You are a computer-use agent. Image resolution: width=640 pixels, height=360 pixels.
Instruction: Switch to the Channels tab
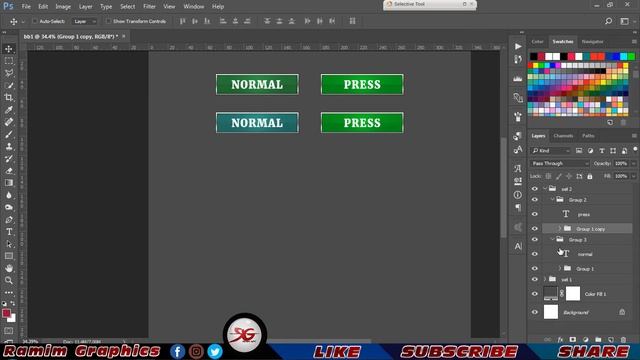[x=563, y=136]
